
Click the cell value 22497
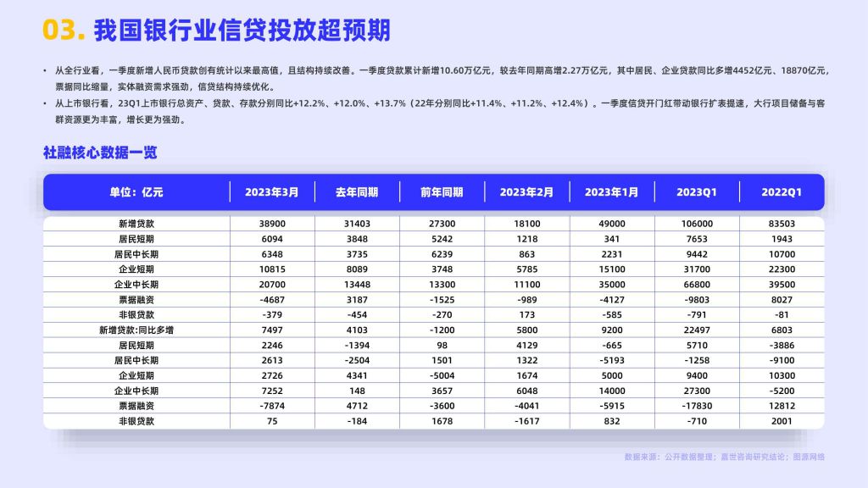pos(697,330)
